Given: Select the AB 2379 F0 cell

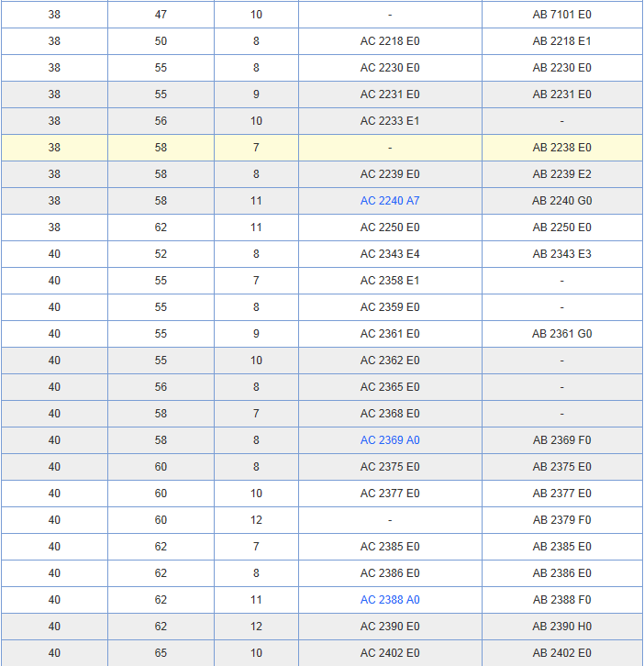Looking at the screenshot, I should (561, 520).
